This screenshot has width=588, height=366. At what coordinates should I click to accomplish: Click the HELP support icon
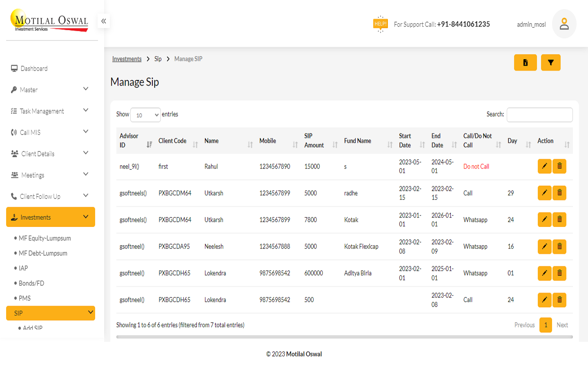pyautogui.click(x=380, y=24)
